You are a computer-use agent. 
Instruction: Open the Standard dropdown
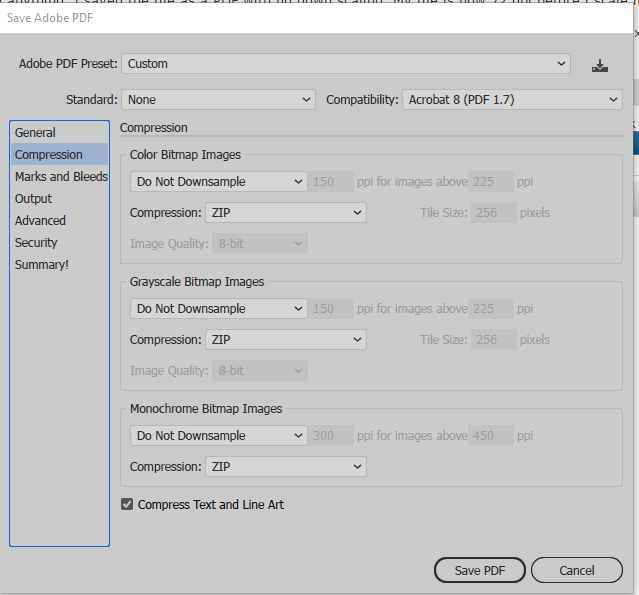click(x=218, y=99)
